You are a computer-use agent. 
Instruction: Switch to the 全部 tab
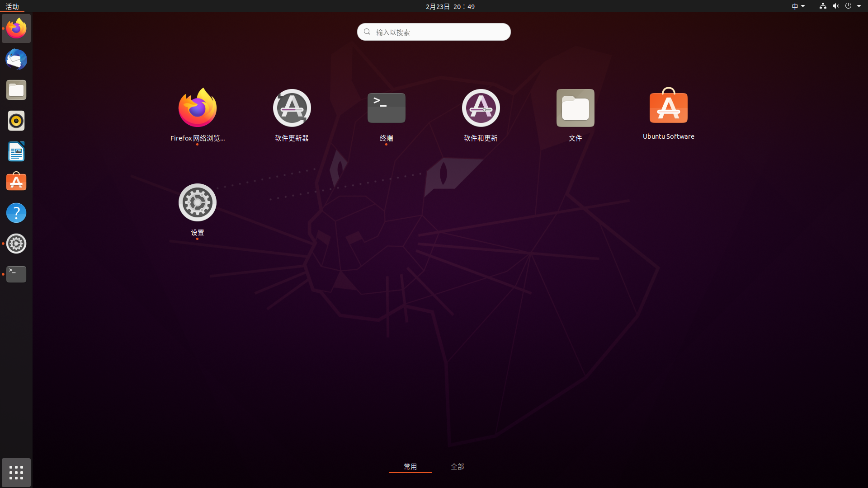pyautogui.click(x=457, y=466)
